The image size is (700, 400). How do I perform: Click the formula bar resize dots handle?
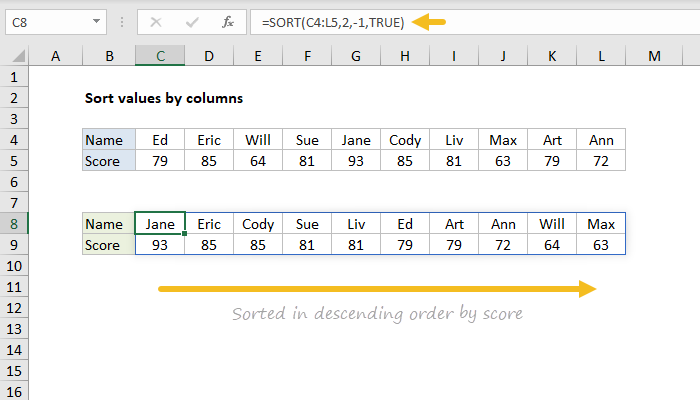click(121, 22)
